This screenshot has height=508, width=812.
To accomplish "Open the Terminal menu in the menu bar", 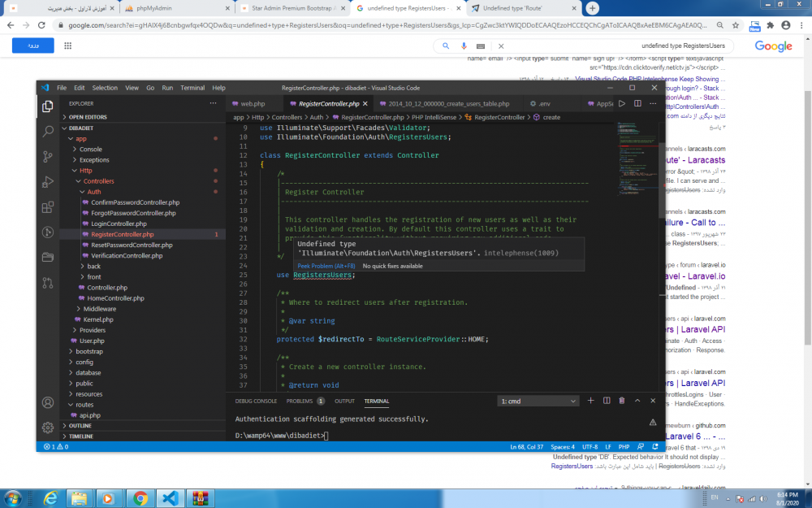I will pyautogui.click(x=192, y=88).
